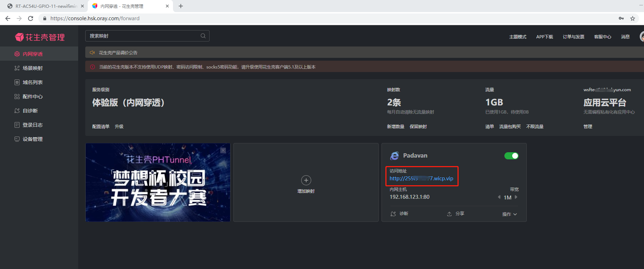Screen dimensions: 644x269
Task: Open 域名列表 in sidebar
Action: [39, 82]
